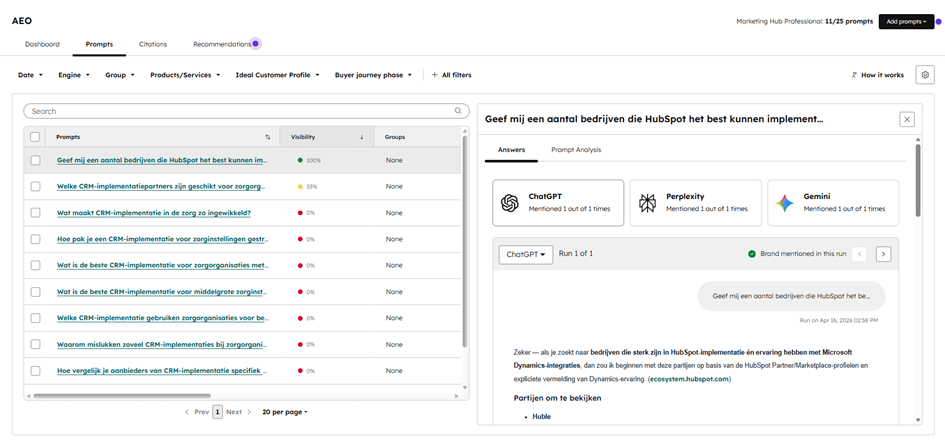Click the 'Huble' list item
The width and height of the screenshot is (945, 444).
tap(541, 416)
